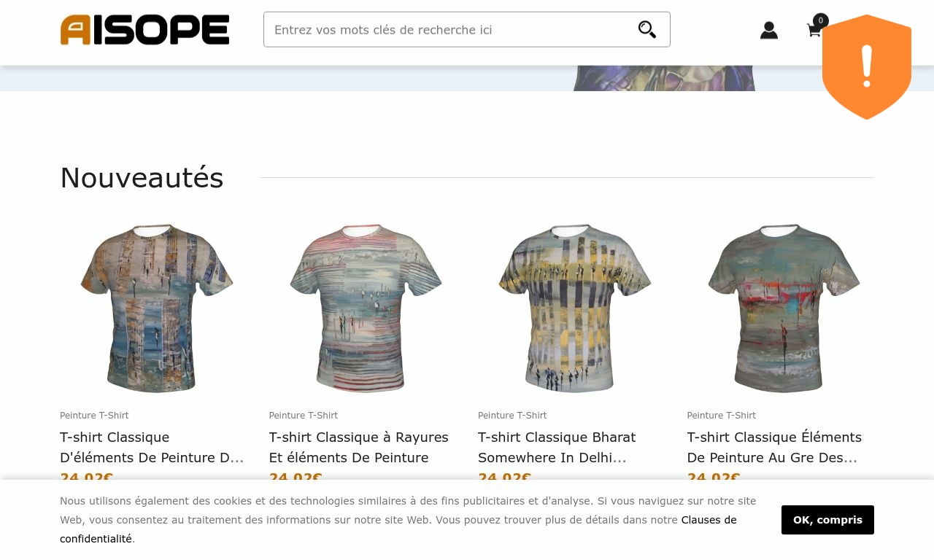
Task: Open the striped à Rayures T-shirt image
Action: [366, 308]
